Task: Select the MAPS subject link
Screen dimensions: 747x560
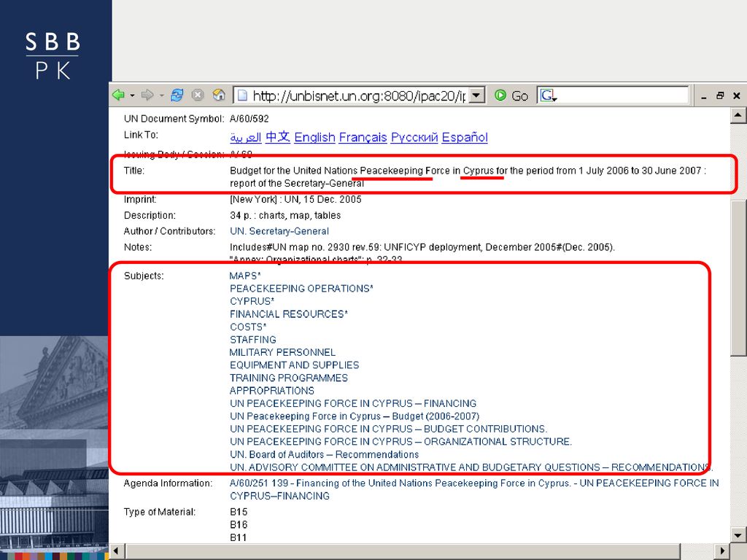Action: 245,276
